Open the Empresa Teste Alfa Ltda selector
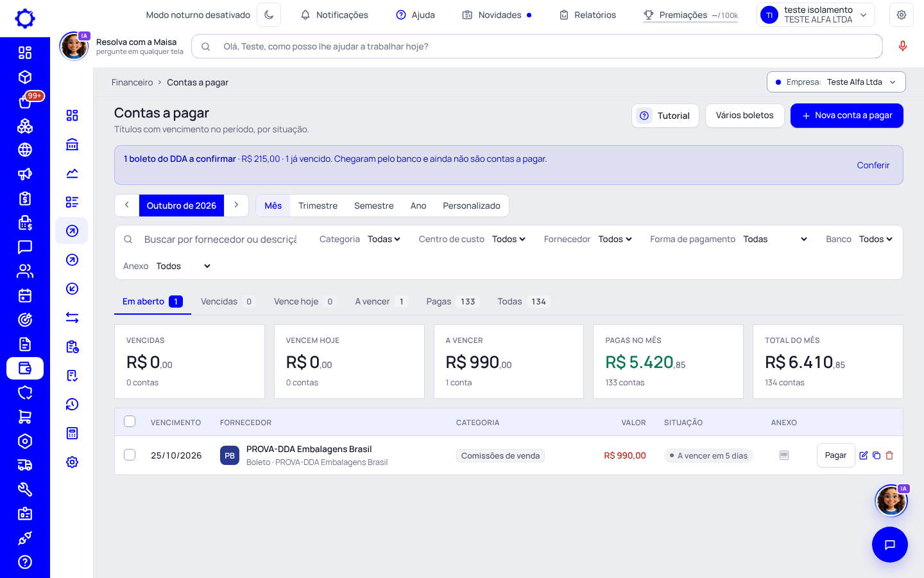The image size is (924, 578). click(836, 82)
